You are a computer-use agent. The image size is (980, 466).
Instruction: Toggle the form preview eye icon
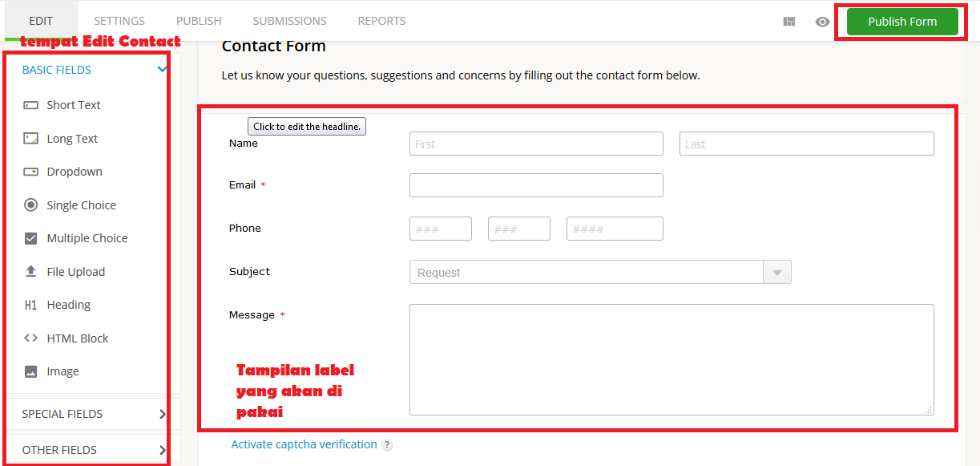(x=822, y=22)
